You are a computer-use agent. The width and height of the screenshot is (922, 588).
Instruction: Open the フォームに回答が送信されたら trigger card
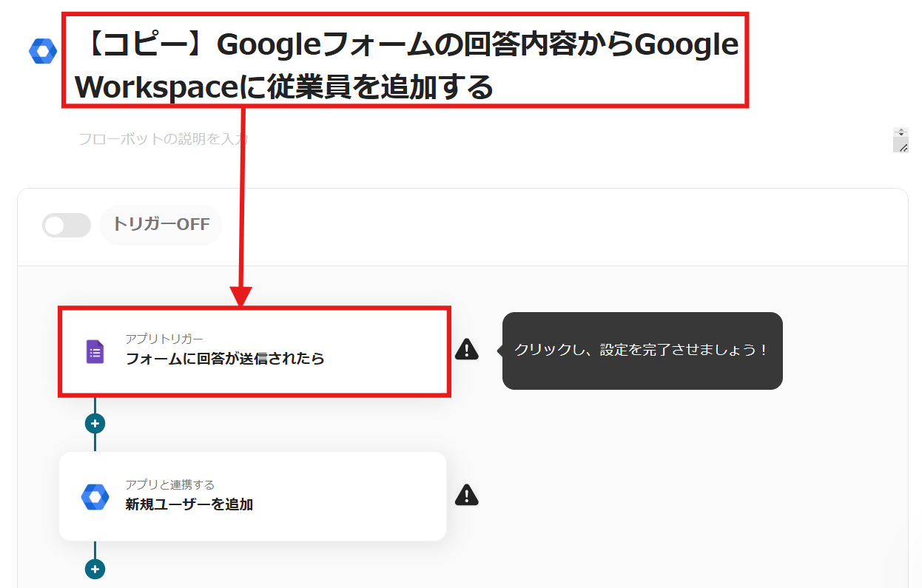[x=255, y=352]
